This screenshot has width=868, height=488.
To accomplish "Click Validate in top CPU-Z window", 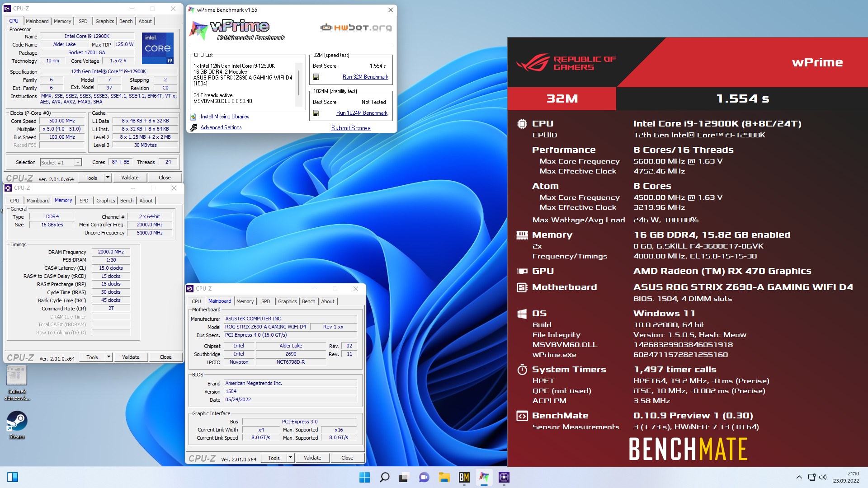I will coord(130,178).
